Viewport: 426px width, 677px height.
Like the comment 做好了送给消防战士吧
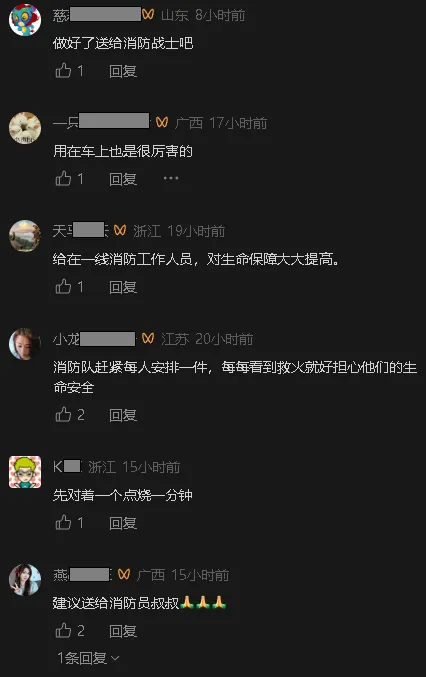click(63, 70)
